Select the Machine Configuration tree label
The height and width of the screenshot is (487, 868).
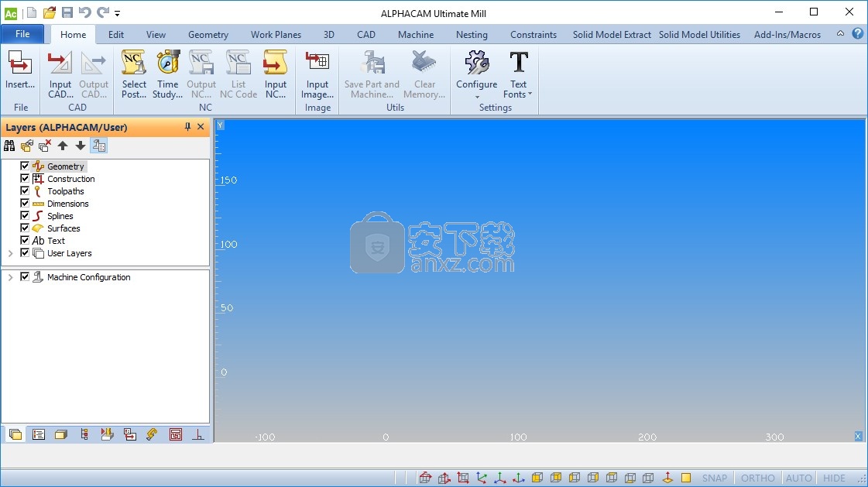[88, 277]
